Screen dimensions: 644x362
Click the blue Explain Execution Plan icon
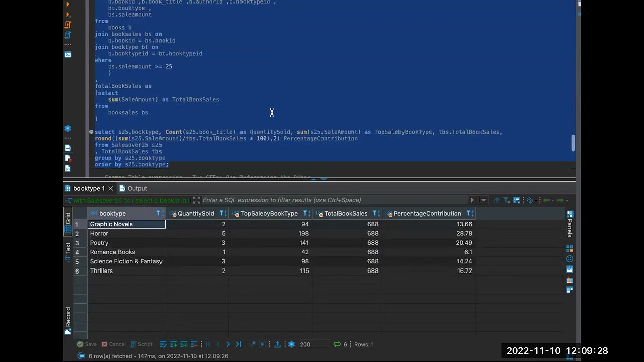68,35
